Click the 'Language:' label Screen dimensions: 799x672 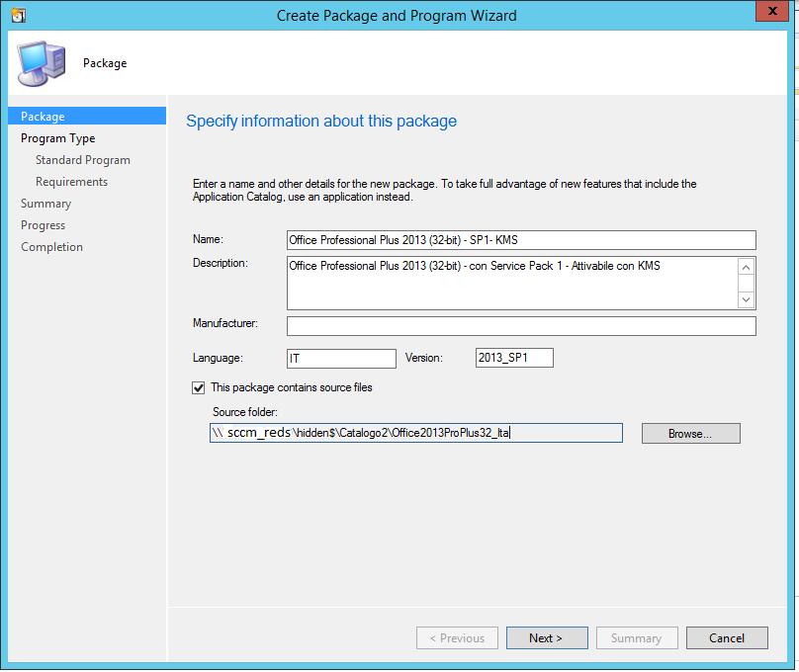point(218,358)
